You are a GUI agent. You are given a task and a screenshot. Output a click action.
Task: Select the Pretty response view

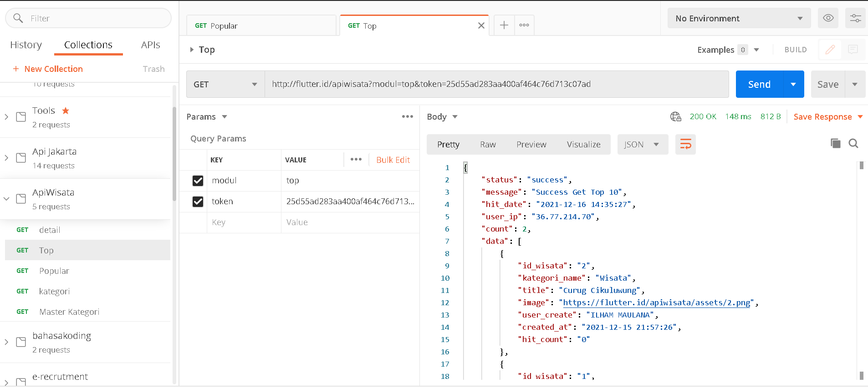[x=448, y=144]
